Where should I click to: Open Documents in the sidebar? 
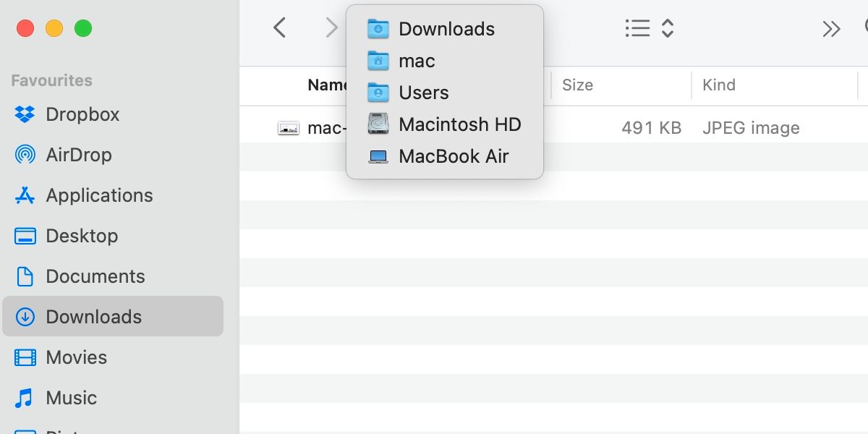tap(112, 276)
